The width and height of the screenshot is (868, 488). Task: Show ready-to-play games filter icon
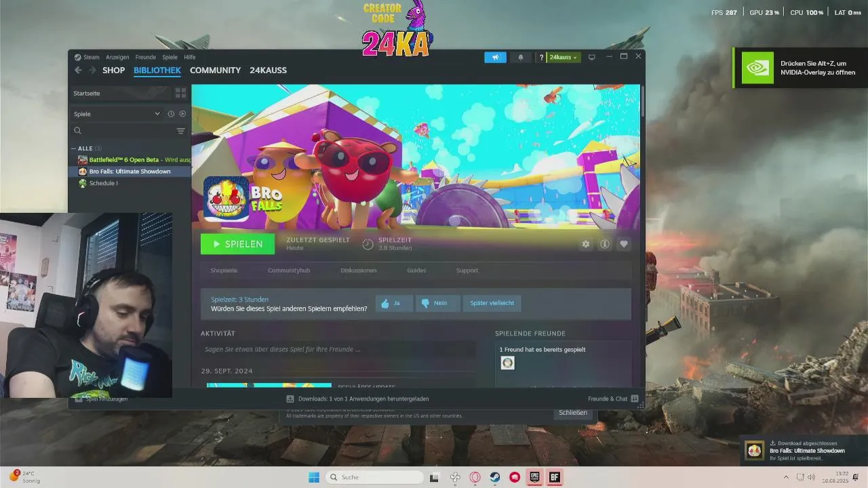(x=182, y=114)
